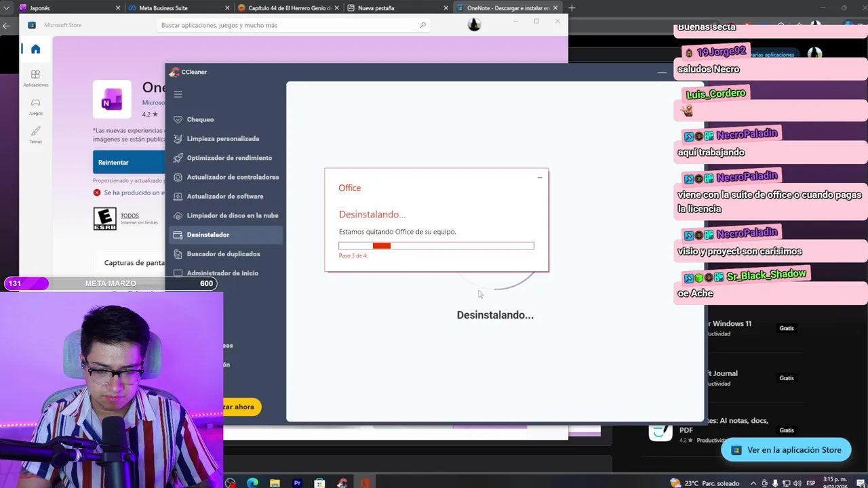Go to Microsoft Store Home icon
Image resolution: width=868 pixels, height=488 pixels.
(x=35, y=49)
